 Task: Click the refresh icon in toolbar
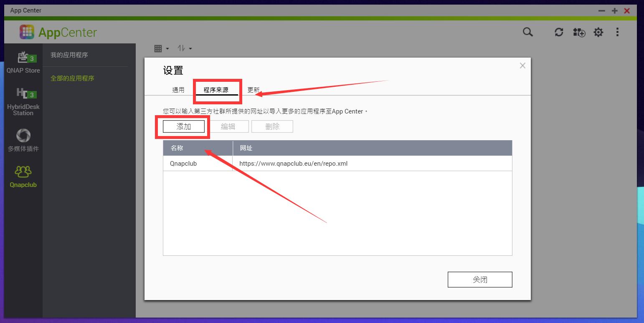click(559, 32)
